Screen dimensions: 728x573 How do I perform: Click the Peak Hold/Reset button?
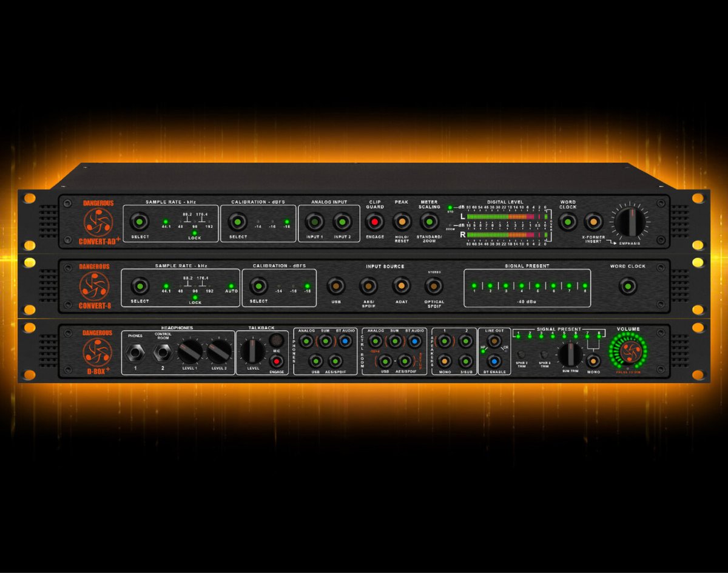402,221
